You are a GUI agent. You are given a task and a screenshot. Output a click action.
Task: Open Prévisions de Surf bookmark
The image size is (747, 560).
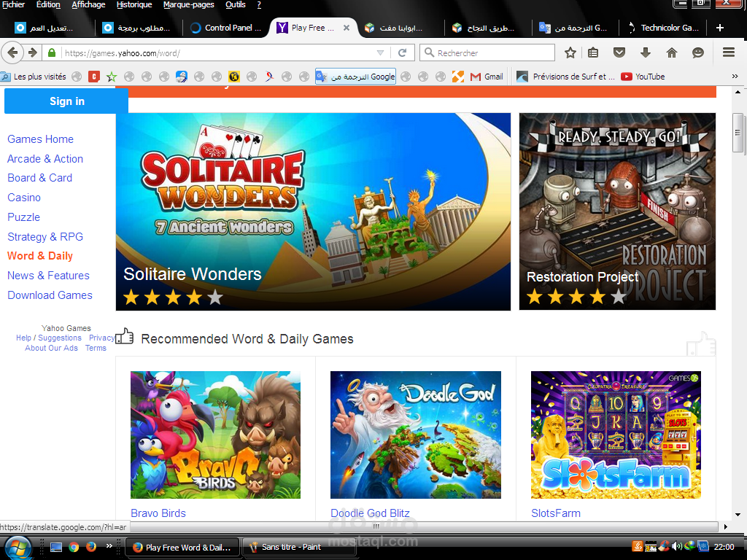pyautogui.click(x=566, y=76)
